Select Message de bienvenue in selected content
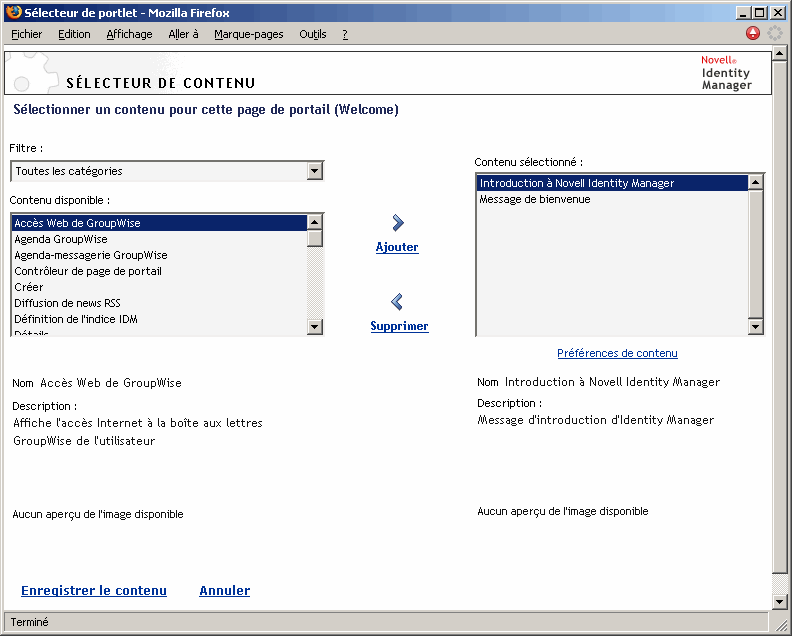 click(612, 199)
